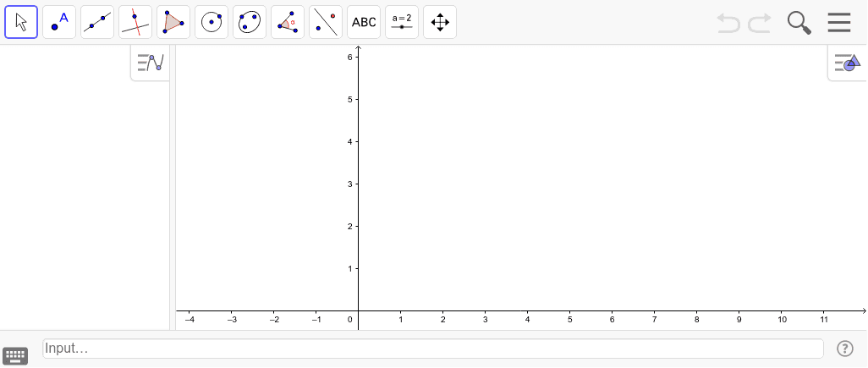Screen dimensions: 868x368
Task: Select the Slider a=2 tool
Action: coord(402,22)
